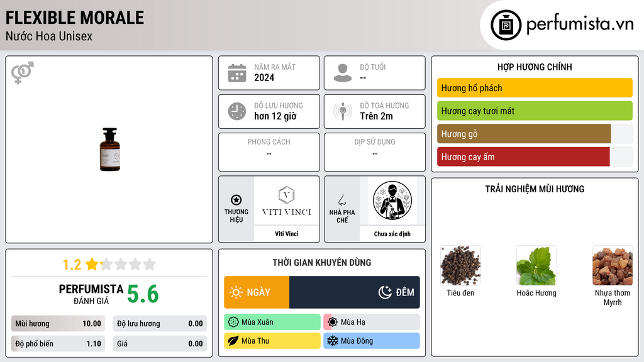Viewport: 644px width, 362px height.
Task: Click the moon icon in Đêm bar
Action: 385,292
